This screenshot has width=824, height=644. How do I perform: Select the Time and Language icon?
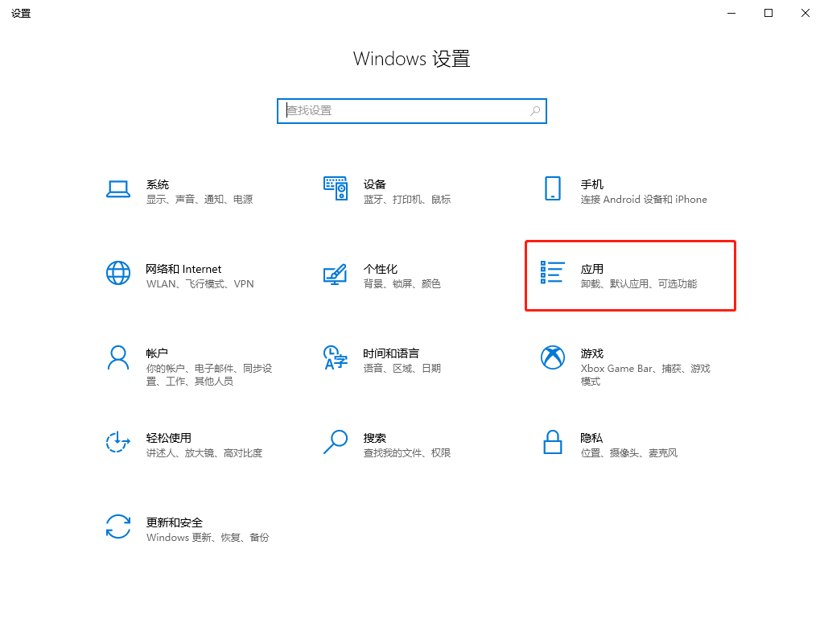(335, 357)
